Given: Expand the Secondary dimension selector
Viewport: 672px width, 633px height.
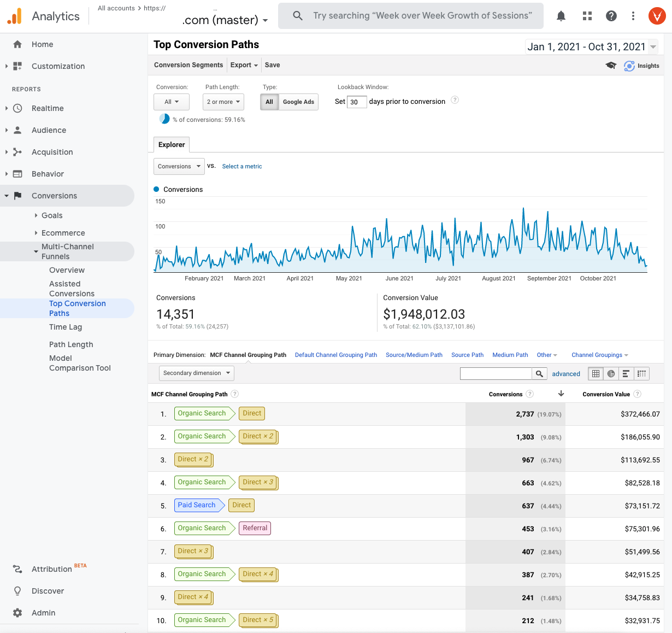Looking at the screenshot, I should pos(196,373).
